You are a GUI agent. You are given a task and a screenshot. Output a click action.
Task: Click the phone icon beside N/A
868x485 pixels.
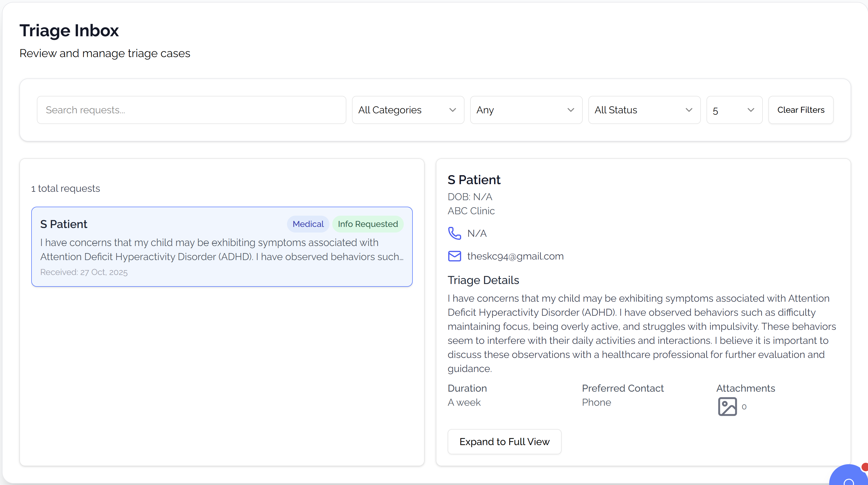(454, 233)
